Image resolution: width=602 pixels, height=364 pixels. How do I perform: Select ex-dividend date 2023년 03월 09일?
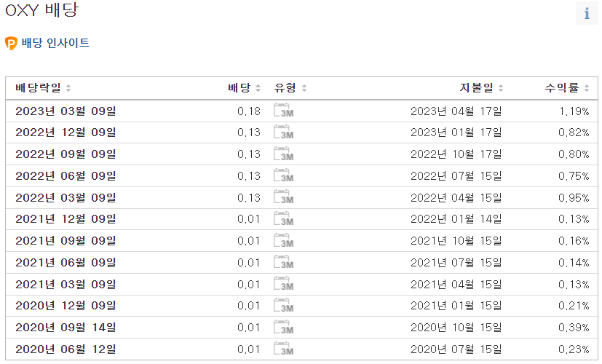pos(66,111)
